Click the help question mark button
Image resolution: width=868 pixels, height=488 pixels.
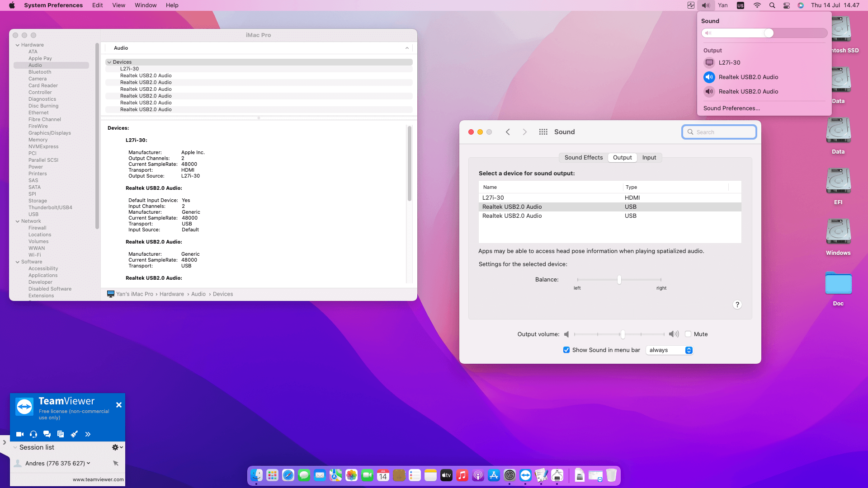(x=737, y=305)
